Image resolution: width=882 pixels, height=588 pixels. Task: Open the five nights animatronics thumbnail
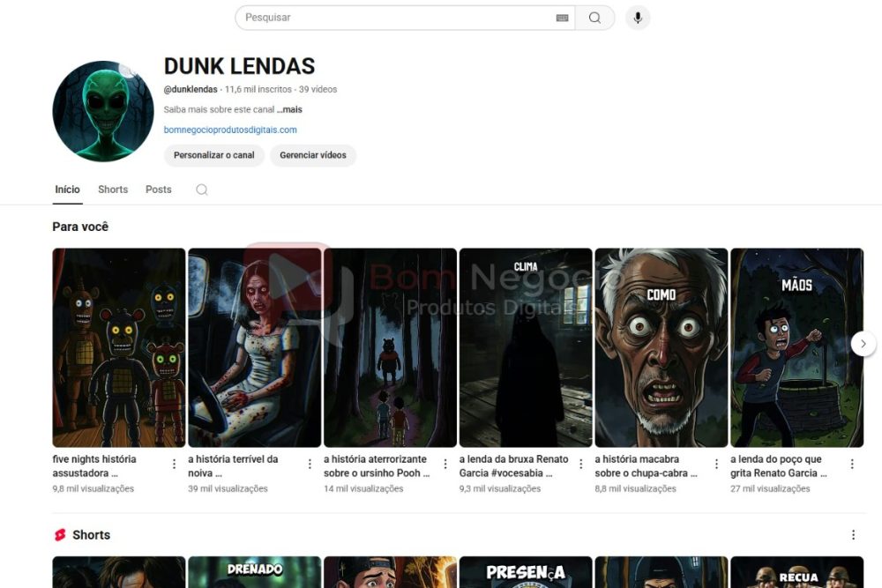119,347
